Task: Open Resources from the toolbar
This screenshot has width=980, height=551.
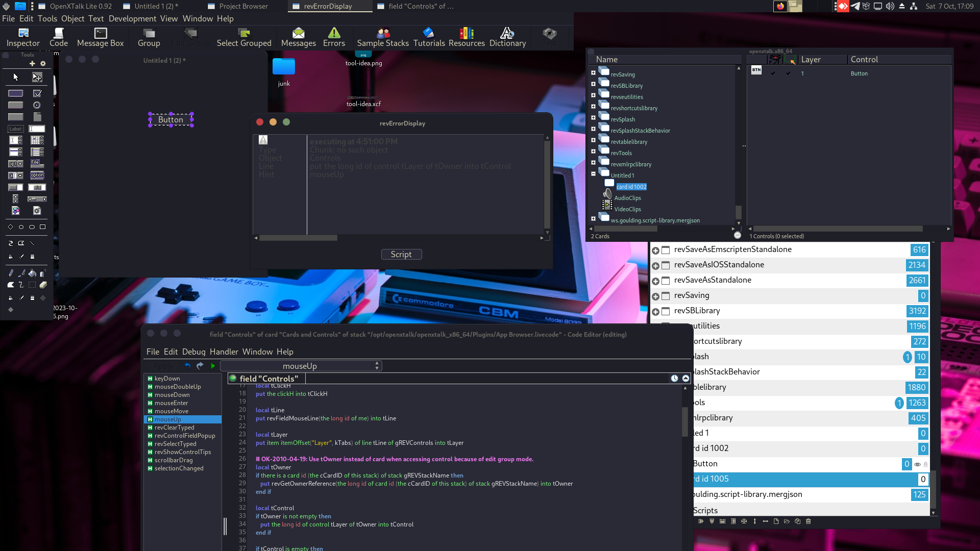Action: click(x=467, y=37)
